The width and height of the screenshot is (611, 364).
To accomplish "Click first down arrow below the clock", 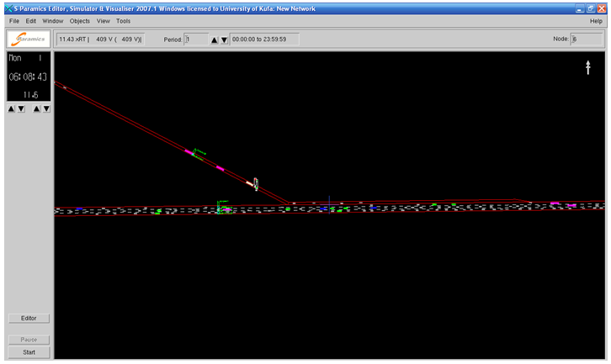I will (x=21, y=108).
